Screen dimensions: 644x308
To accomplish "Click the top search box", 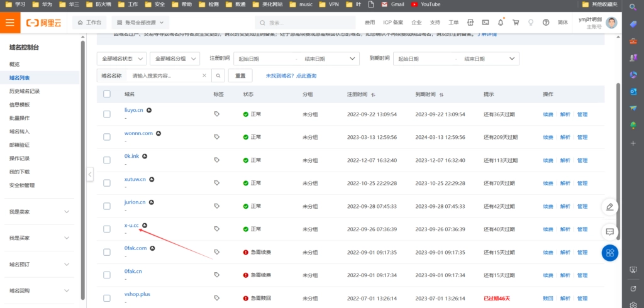I will [305, 23].
